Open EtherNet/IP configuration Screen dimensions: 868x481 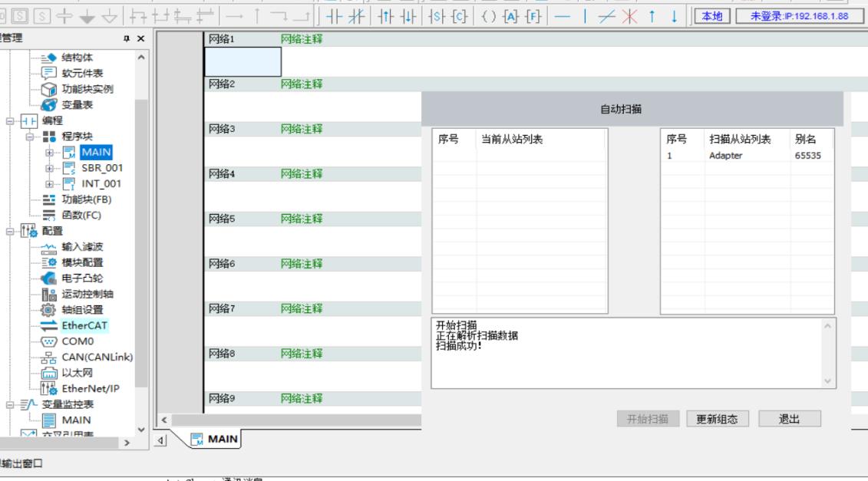pyautogui.click(x=91, y=389)
